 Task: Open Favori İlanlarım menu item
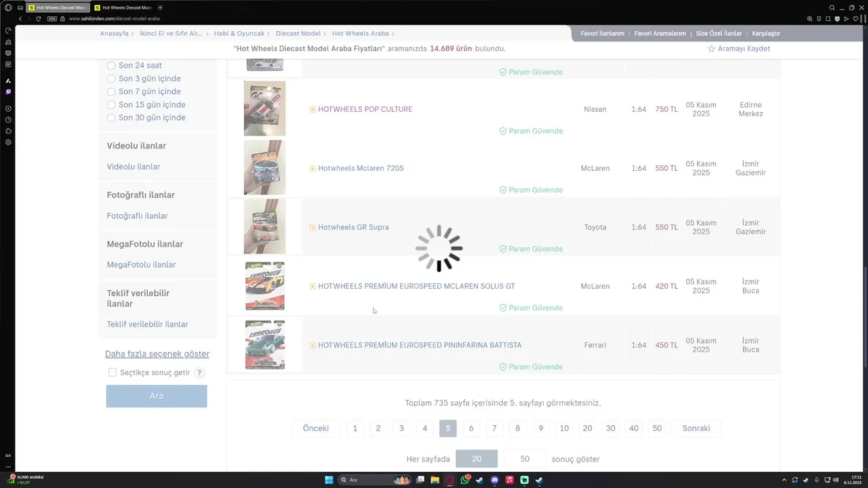[602, 33]
